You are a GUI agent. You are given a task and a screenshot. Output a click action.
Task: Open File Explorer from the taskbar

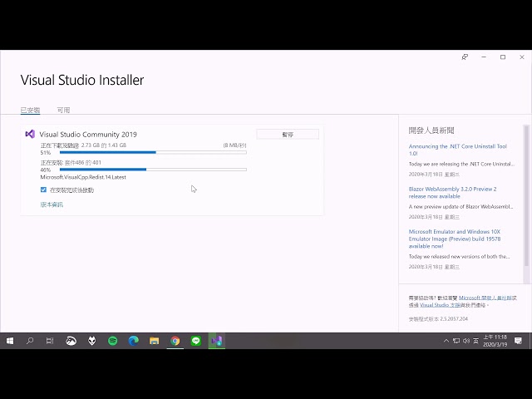(154, 341)
